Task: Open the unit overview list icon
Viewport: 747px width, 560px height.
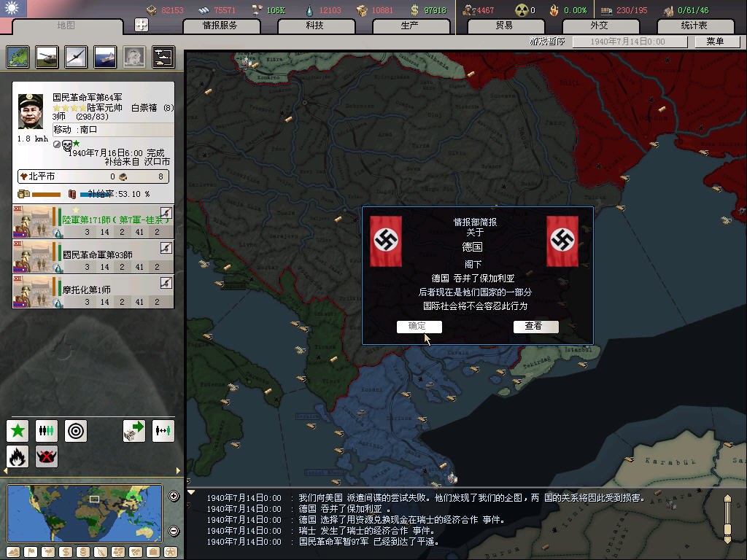Action: pos(163,57)
